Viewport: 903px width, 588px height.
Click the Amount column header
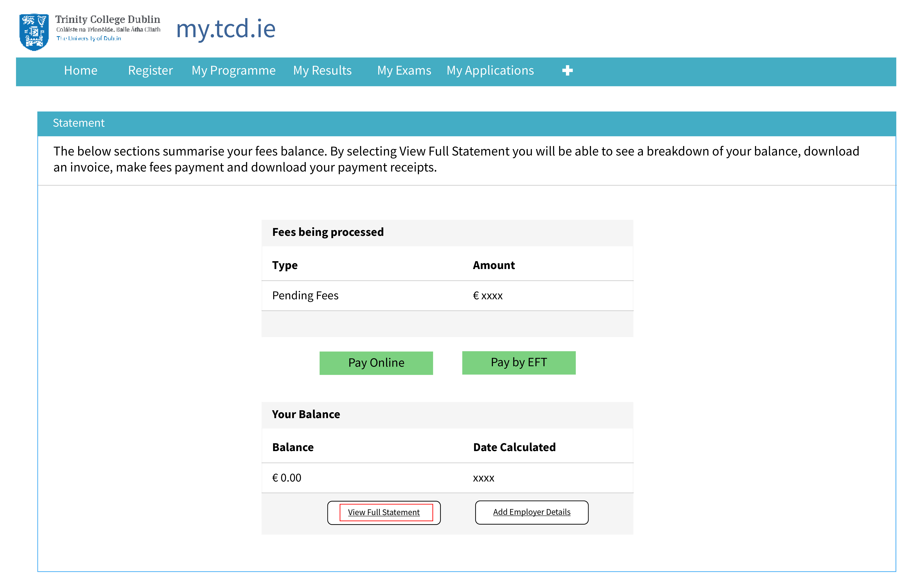pos(494,265)
